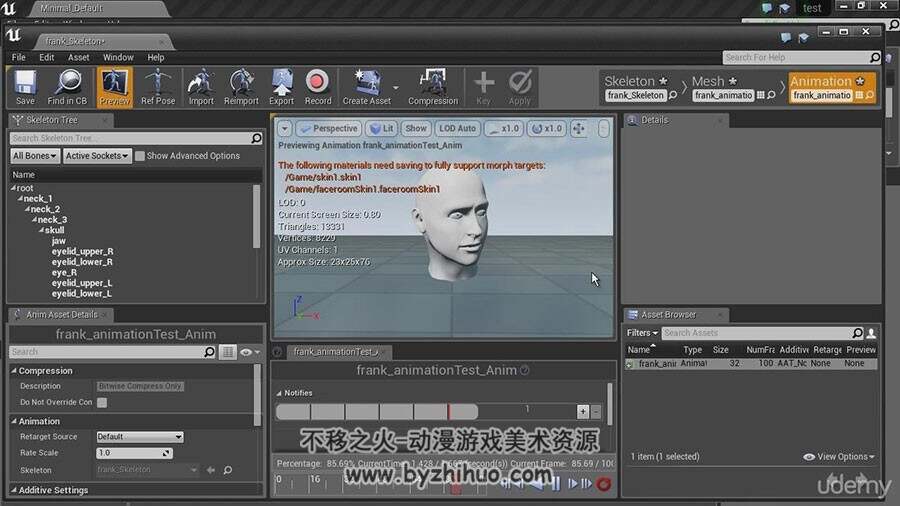Find frank_Skeleton in content browser via magnifier

[673, 95]
